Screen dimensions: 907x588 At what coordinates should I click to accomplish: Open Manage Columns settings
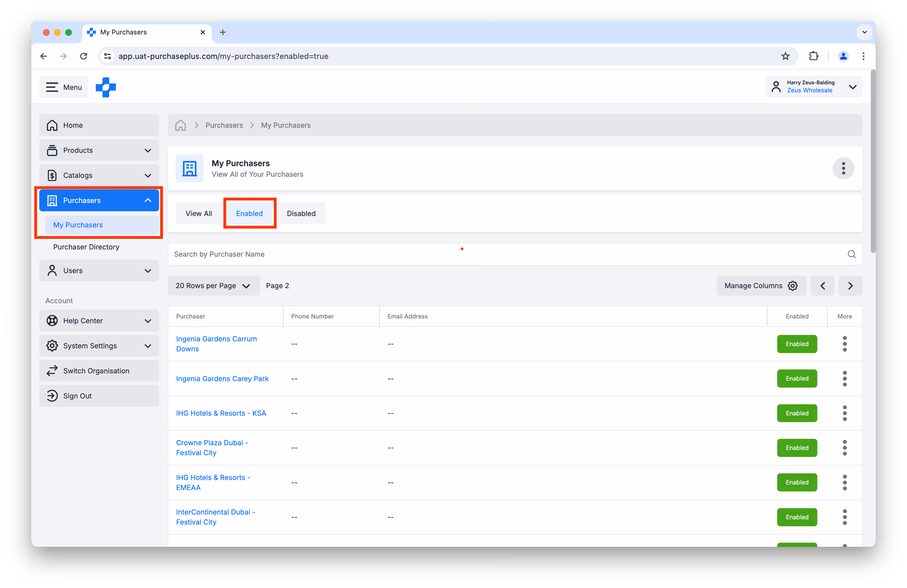click(761, 286)
